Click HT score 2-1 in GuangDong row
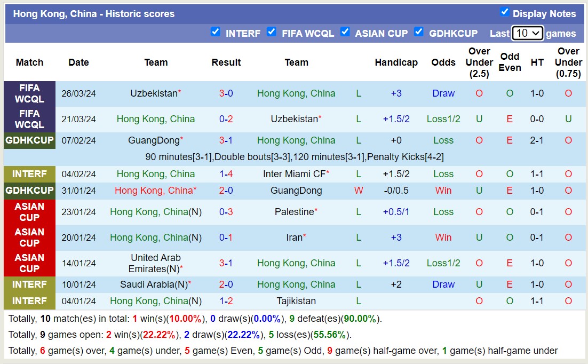This screenshot has width=588, height=364. [537, 140]
